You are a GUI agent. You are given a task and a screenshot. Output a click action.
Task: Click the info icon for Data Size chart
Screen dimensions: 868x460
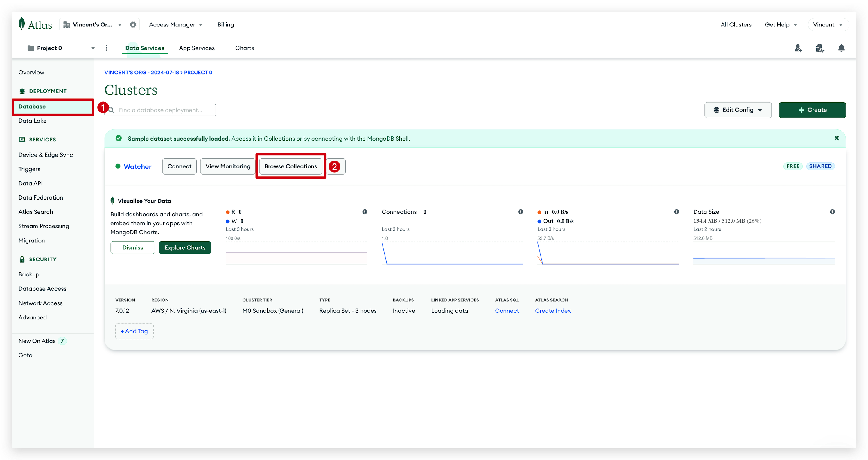tap(832, 212)
